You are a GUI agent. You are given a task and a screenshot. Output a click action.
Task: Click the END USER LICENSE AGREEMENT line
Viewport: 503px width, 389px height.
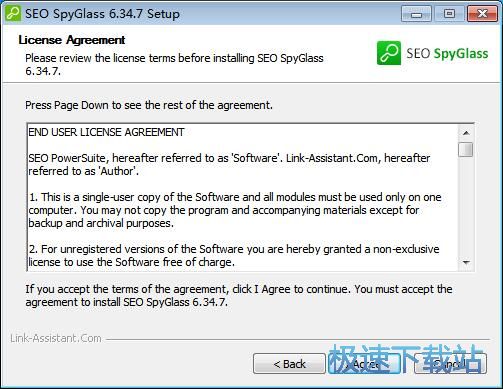tap(106, 132)
